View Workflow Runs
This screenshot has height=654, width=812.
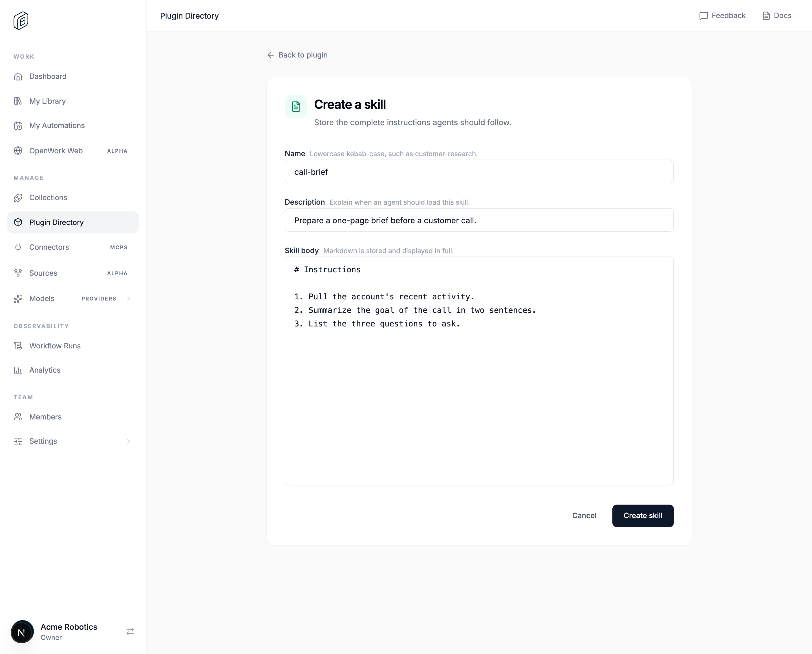pos(73,346)
